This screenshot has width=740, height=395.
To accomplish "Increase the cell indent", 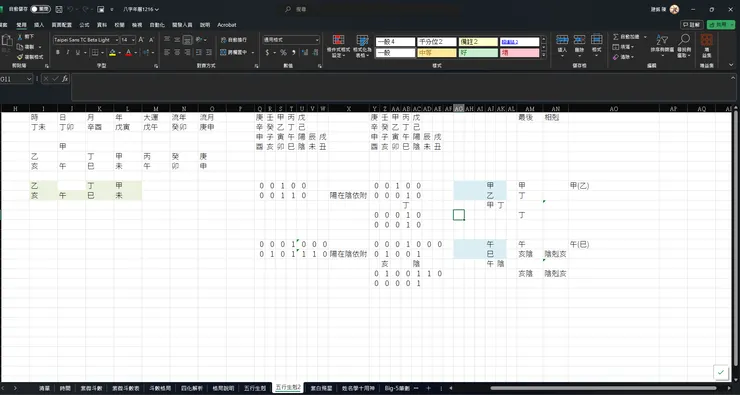I will 209,52.
